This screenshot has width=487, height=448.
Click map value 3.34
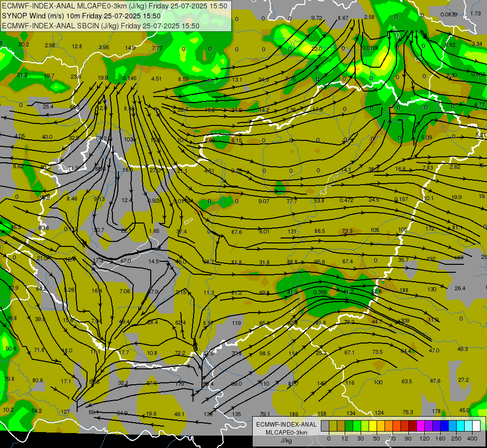(x=477, y=44)
